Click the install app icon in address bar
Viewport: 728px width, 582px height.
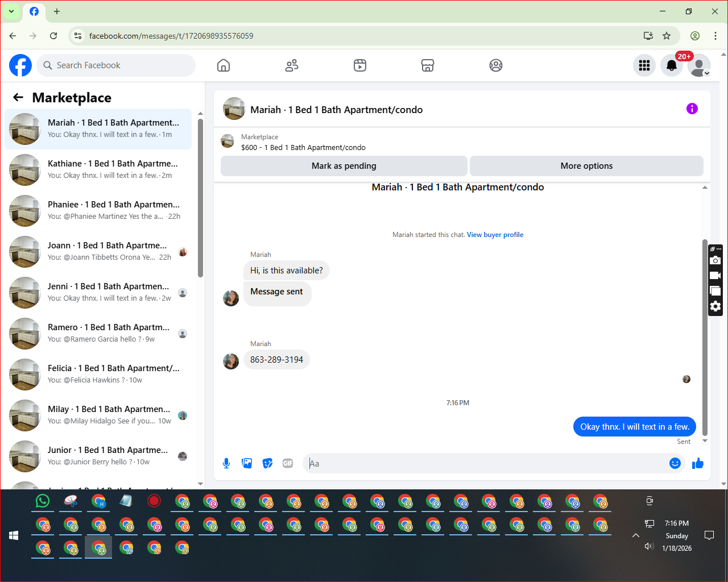pos(648,36)
